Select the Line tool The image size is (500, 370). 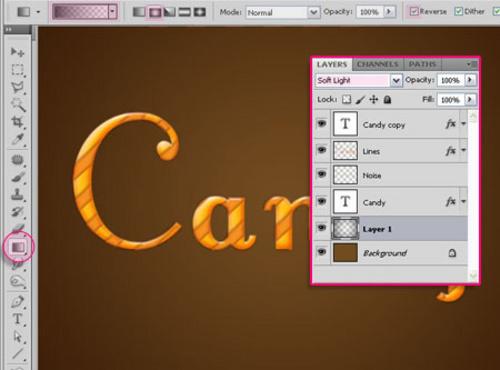(x=17, y=354)
